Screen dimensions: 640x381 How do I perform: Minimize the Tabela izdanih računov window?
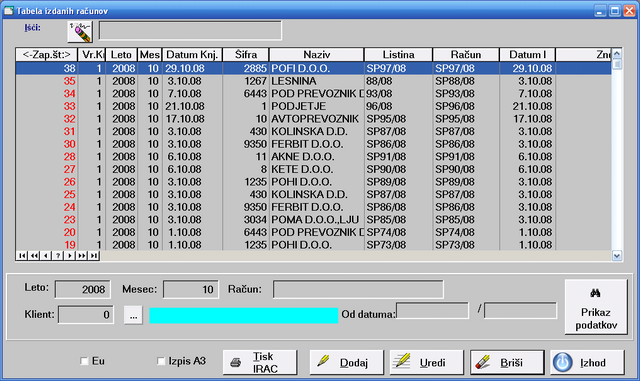[600, 11]
